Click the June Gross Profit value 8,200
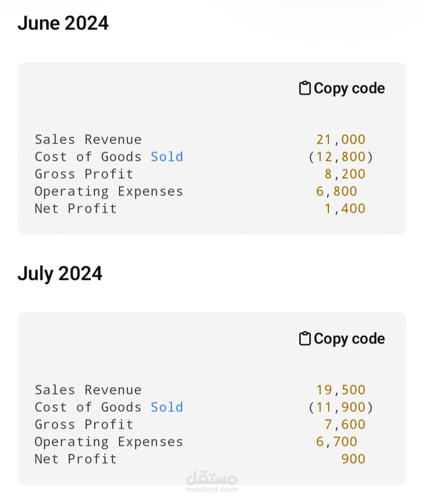 (345, 174)
